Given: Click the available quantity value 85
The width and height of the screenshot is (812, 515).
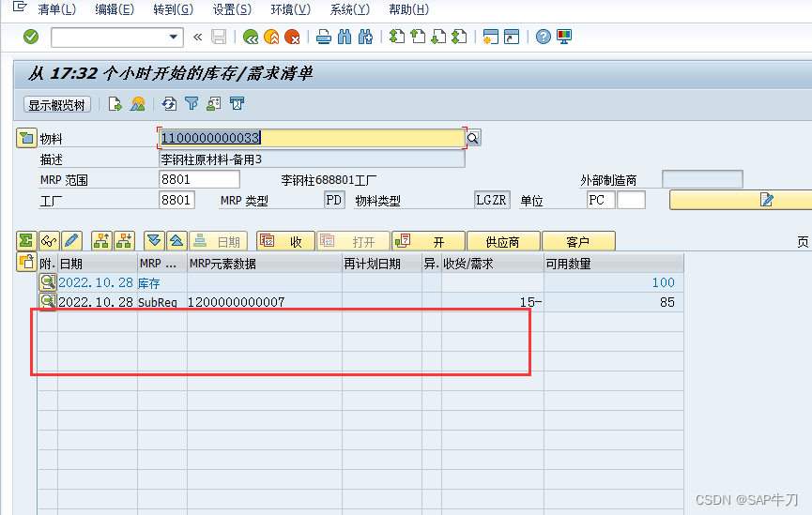Looking at the screenshot, I should click(x=667, y=302).
